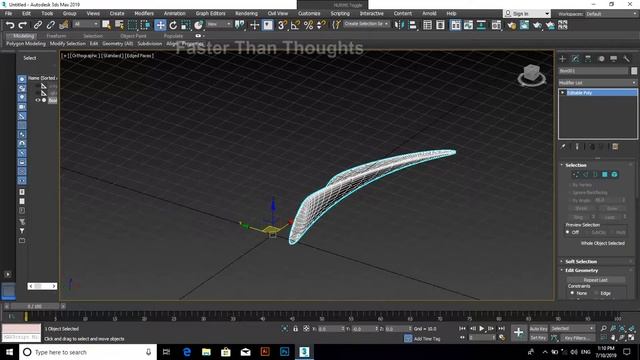Click the Undo arrow icon
Image resolution: width=640 pixels, height=360 pixels.
coord(10,25)
